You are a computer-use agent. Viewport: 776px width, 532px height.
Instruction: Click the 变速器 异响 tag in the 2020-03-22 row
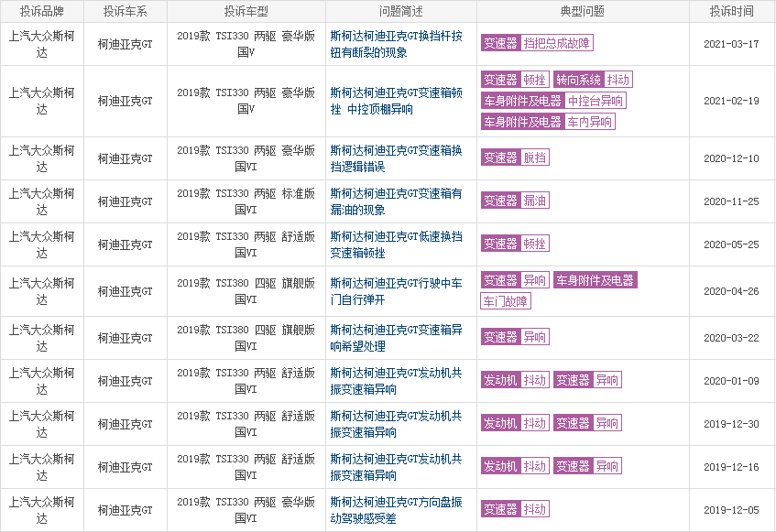pyautogui.click(x=515, y=337)
